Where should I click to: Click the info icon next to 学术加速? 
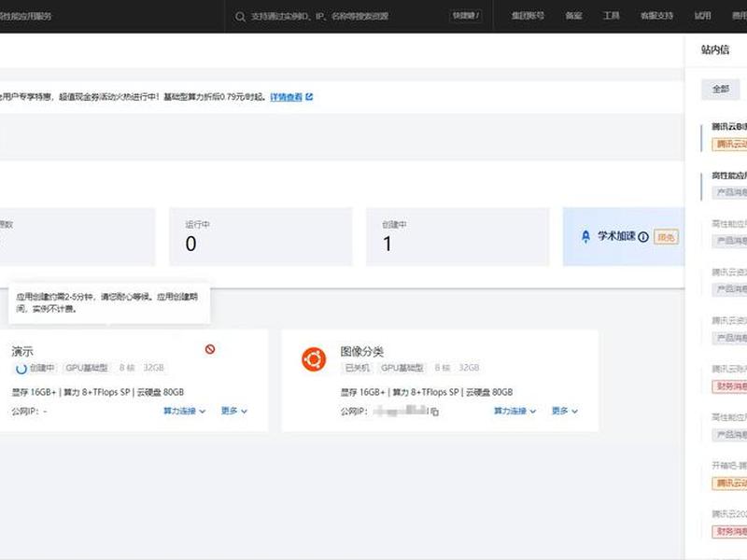point(643,237)
